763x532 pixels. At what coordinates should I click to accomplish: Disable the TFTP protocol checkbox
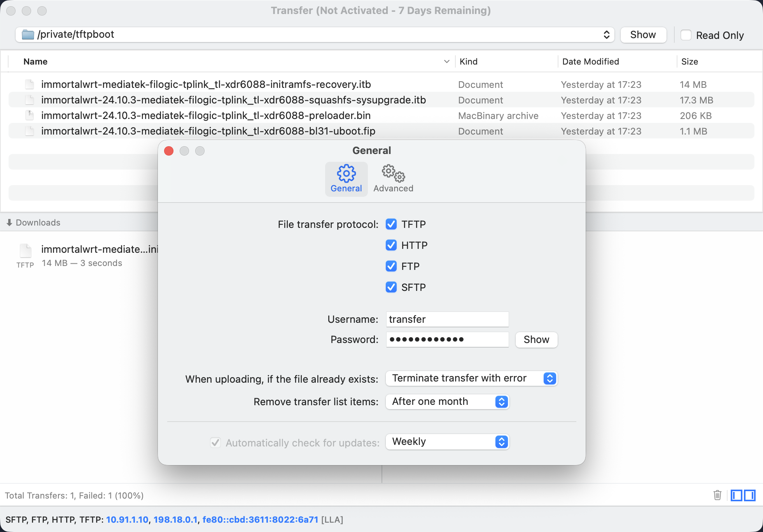click(391, 224)
